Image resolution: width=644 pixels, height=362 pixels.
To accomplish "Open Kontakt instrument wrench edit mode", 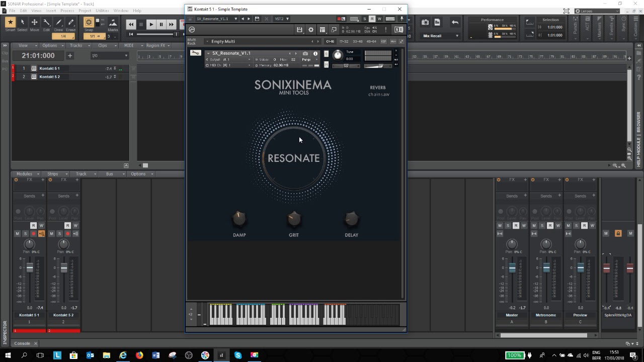I will point(195,53).
